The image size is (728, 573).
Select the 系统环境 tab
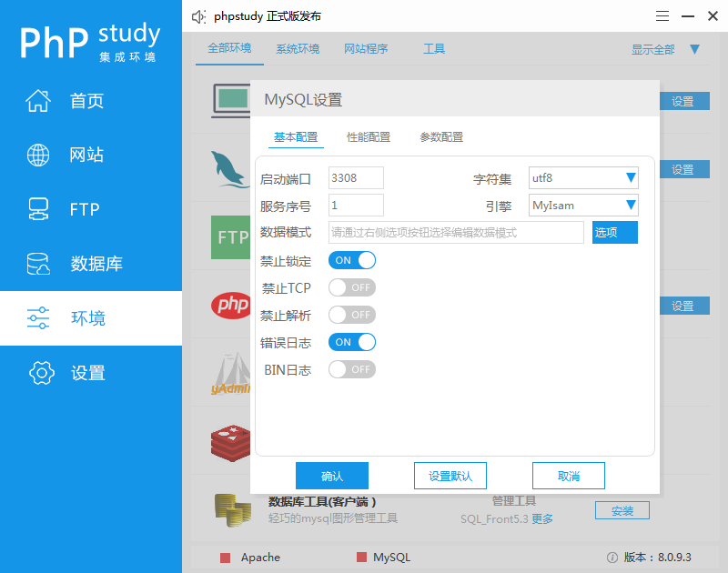coord(298,49)
